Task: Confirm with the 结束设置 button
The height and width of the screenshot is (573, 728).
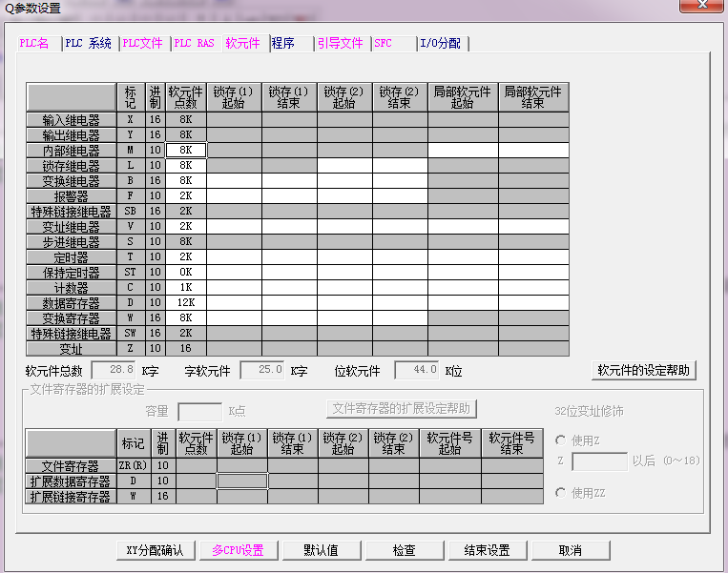Action: (x=487, y=550)
